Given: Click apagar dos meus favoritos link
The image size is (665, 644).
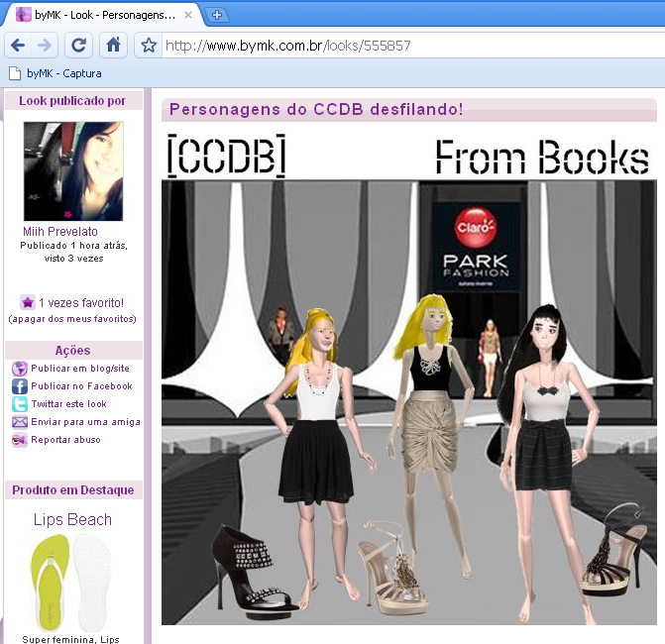Looking at the screenshot, I should tap(72, 319).
